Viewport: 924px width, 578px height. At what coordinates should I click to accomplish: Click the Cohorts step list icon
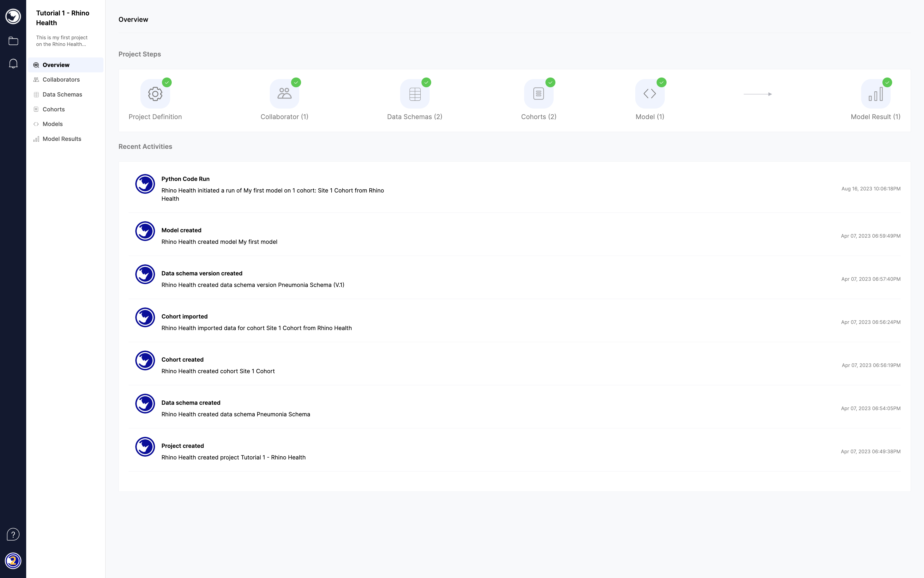pyautogui.click(x=539, y=94)
